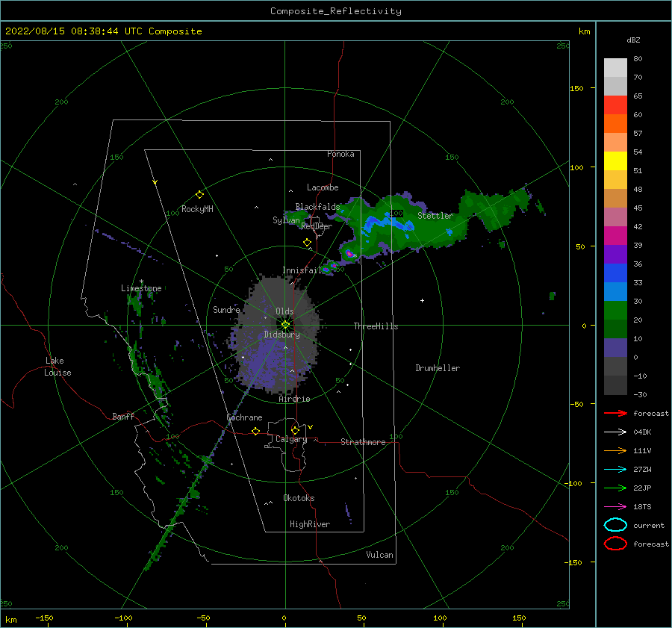The height and width of the screenshot is (628, 672).
Task: Click the Olds town label
Action: coord(284,311)
